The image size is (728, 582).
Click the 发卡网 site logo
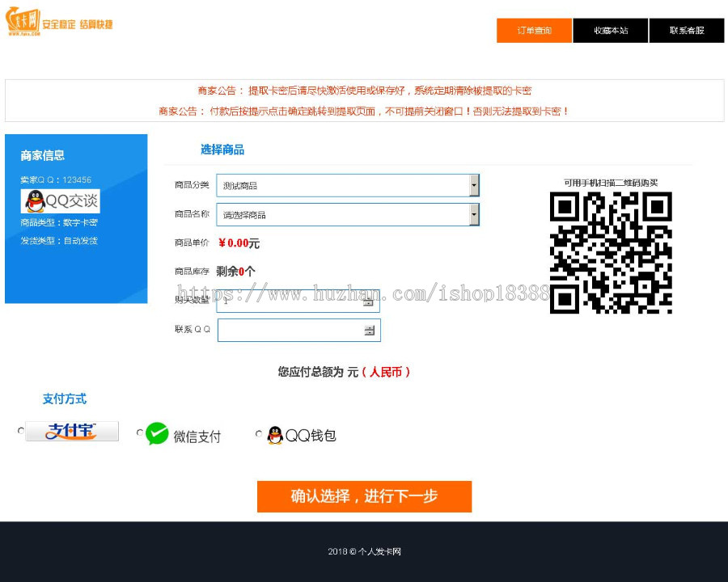tap(23, 21)
